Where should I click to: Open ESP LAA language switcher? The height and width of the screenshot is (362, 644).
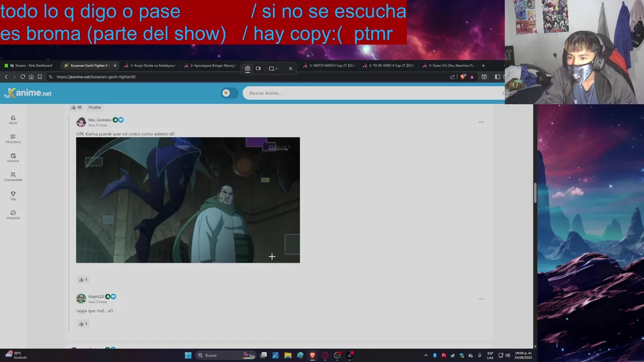click(x=490, y=355)
